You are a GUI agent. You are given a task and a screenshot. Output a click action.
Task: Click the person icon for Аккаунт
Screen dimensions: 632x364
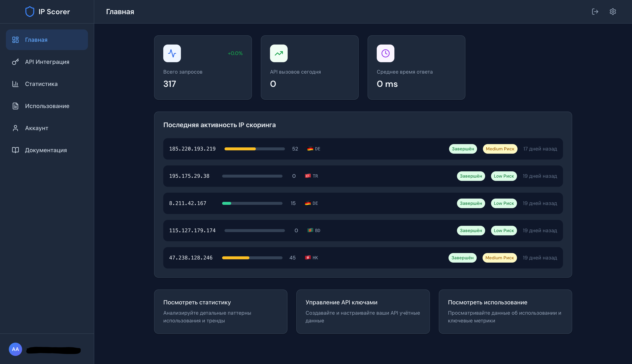(x=15, y=128)
